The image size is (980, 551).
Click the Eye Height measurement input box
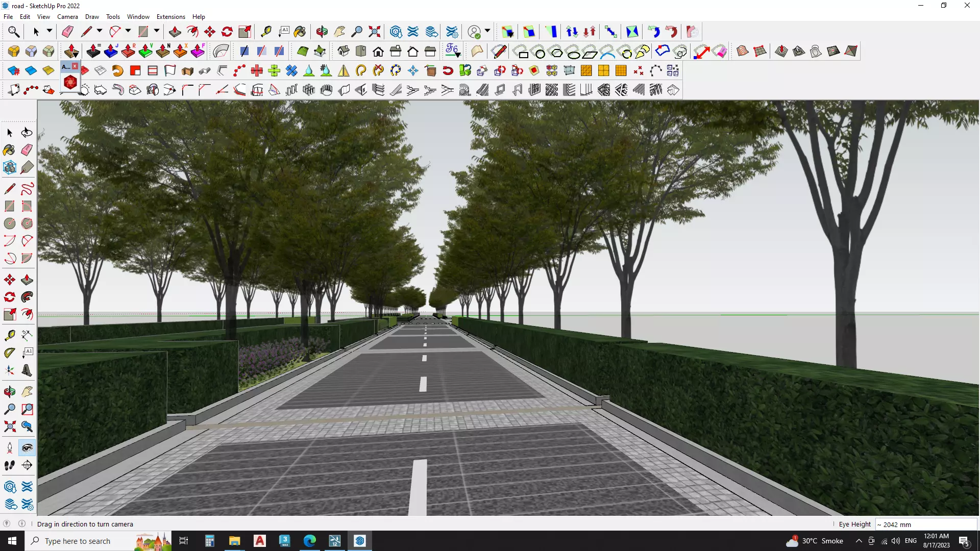pyautogui.click(x=926, y=524)
